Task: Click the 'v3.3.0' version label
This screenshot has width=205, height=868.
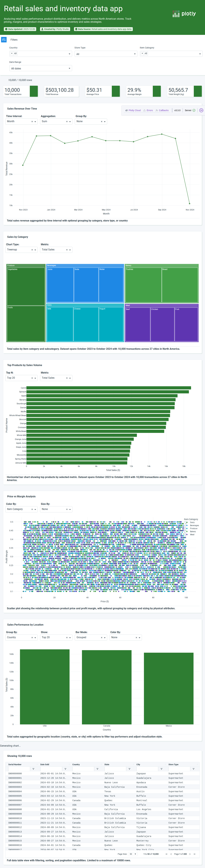Action: [177, 110]
